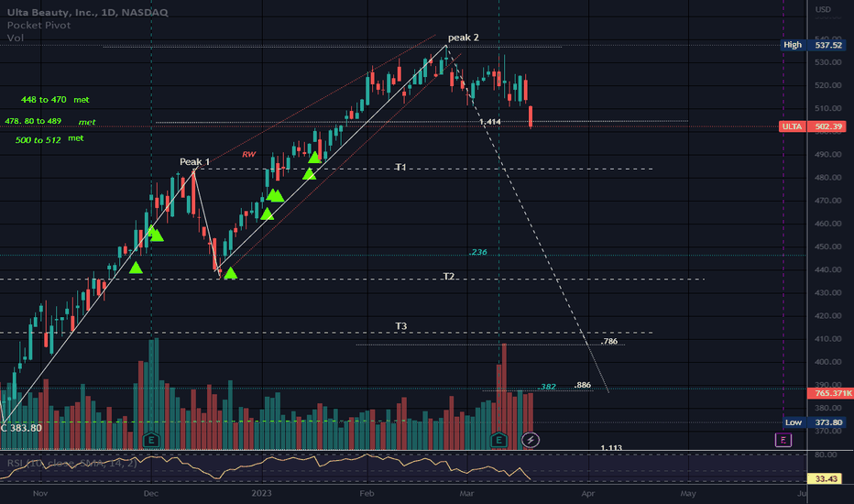
Task: Click the Low 373.80 price tag
Action: (x=815, y=422)
